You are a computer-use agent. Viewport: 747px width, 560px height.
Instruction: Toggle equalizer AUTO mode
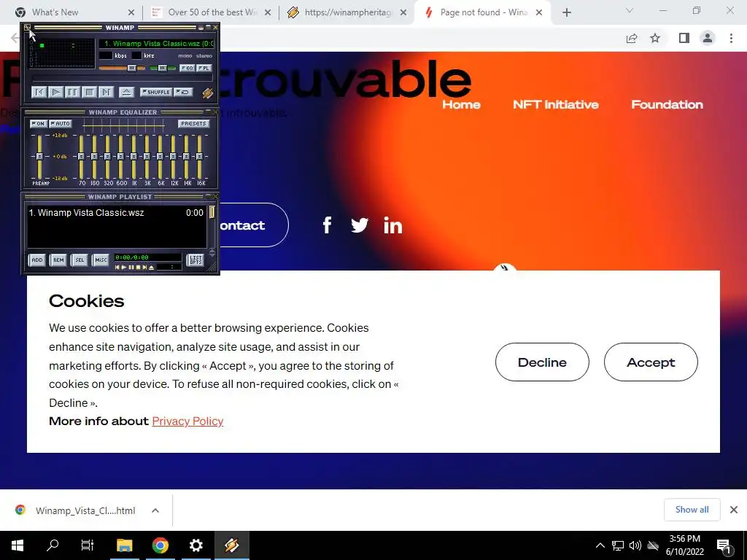[x=61, y=123]
